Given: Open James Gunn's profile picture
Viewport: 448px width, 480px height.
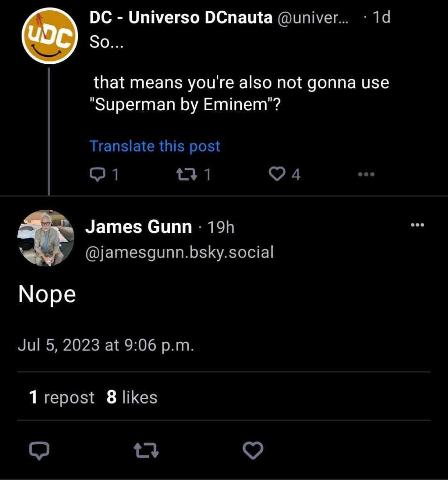Looking at the screenshot, I should click(x=46, y=238).
